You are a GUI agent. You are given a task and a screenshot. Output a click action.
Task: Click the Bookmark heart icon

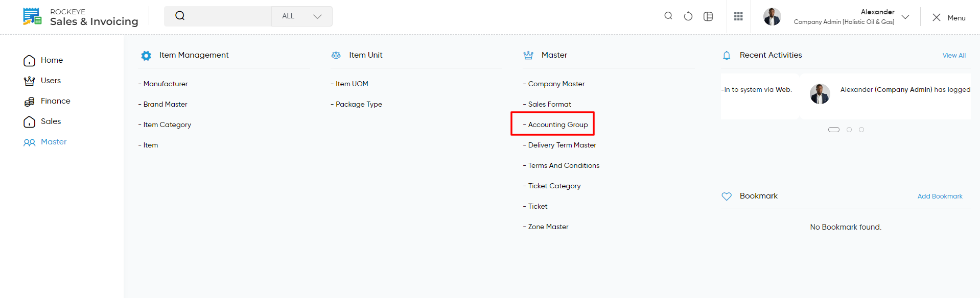point(727,196)
